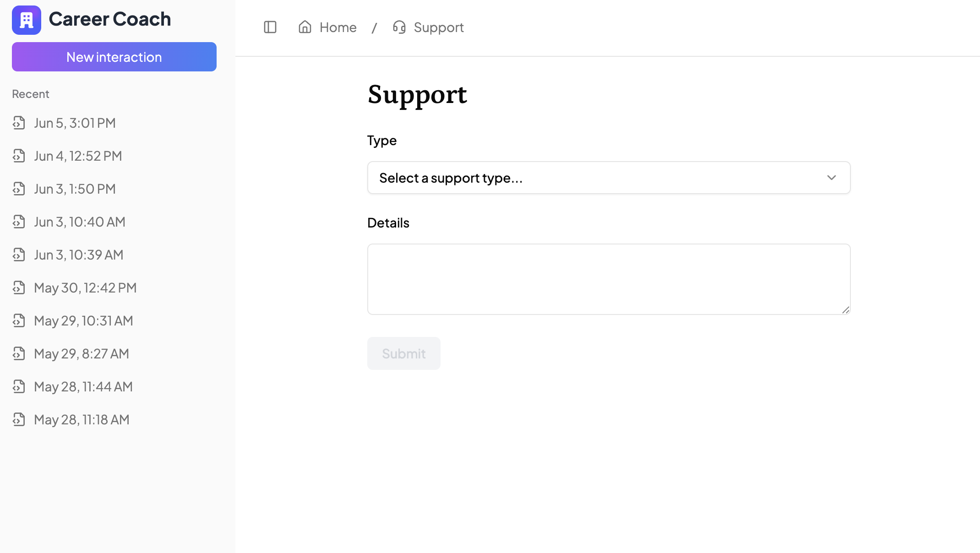
Task: Open the support type dropdown
Action: 608,178
